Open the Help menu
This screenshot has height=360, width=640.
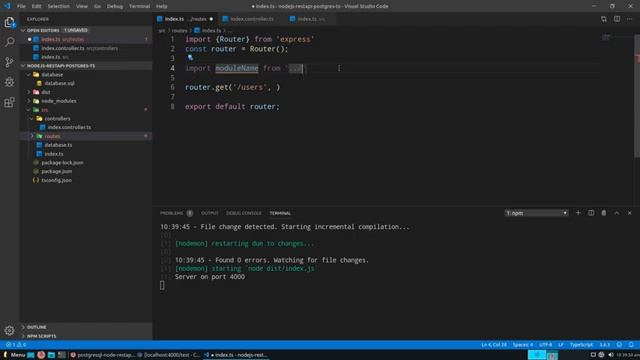(x=162, y=6)
